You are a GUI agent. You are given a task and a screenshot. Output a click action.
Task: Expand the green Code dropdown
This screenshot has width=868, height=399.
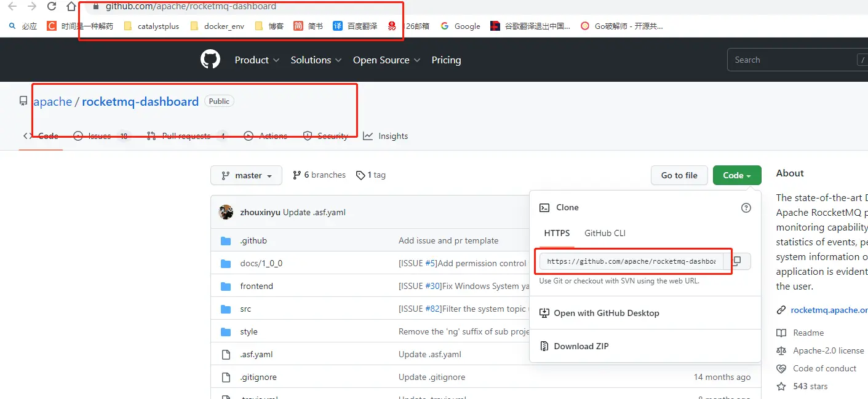(736, 175)
